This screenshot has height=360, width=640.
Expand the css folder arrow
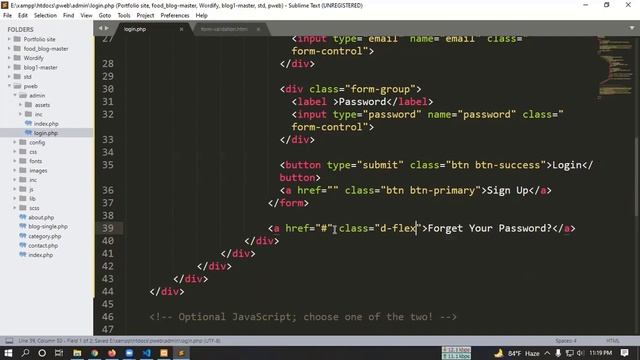tap(15, 152)
